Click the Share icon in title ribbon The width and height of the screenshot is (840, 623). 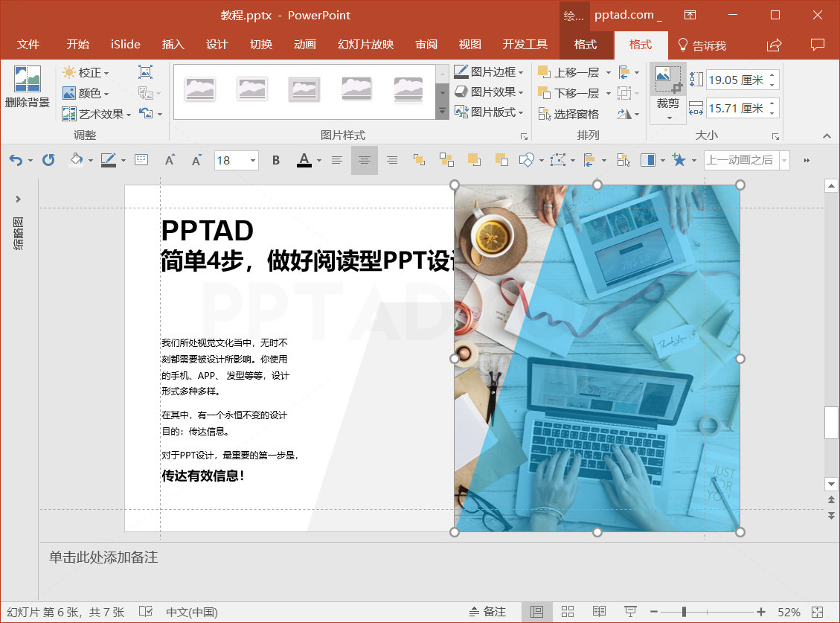tap(775, 45)
